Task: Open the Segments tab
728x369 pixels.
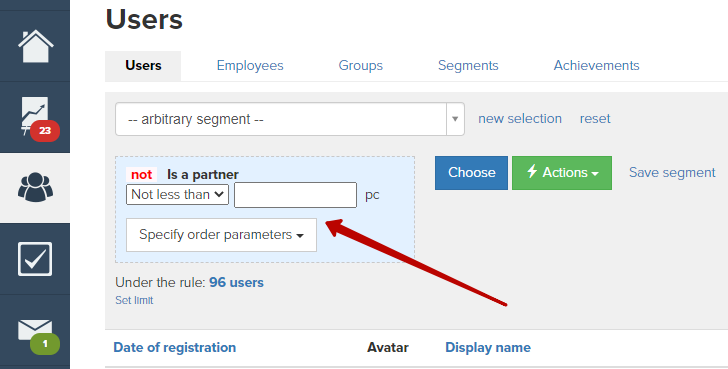Action: (468, 65)
